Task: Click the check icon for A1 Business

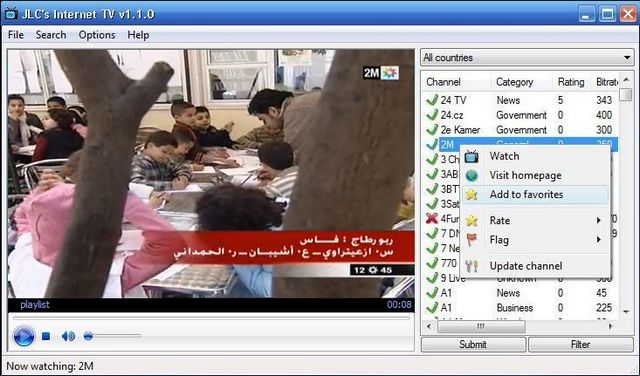Action: pyautogui.click(x=432, y=307)
